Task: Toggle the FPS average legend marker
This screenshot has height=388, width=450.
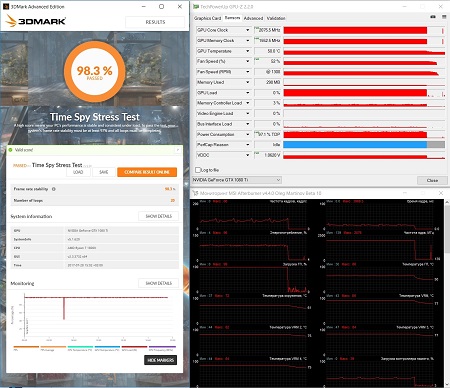Action: pyautogui.click(x=53, y=347)
